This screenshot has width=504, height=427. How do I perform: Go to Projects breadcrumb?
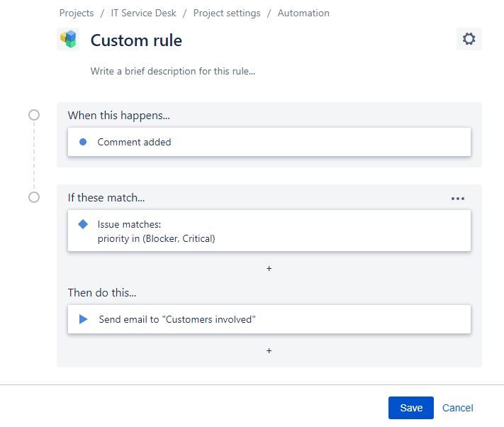77,13
